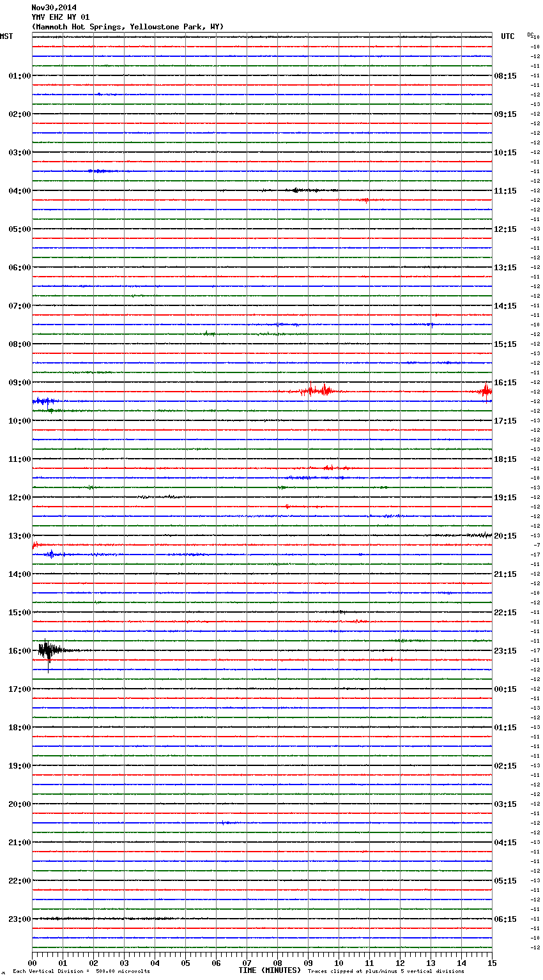Click the 05 minute tick on bottom axis
543x980 pixels.
click(x=185, y=963)
